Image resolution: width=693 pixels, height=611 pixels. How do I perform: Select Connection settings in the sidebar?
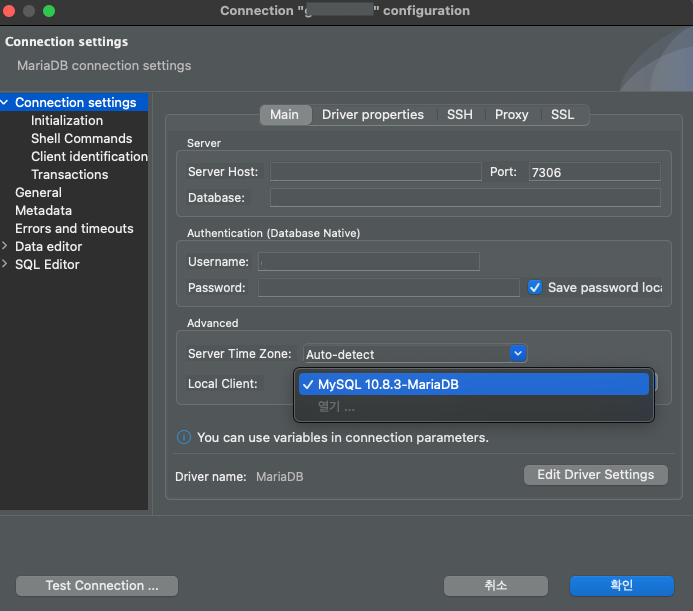tap(76, 102)
